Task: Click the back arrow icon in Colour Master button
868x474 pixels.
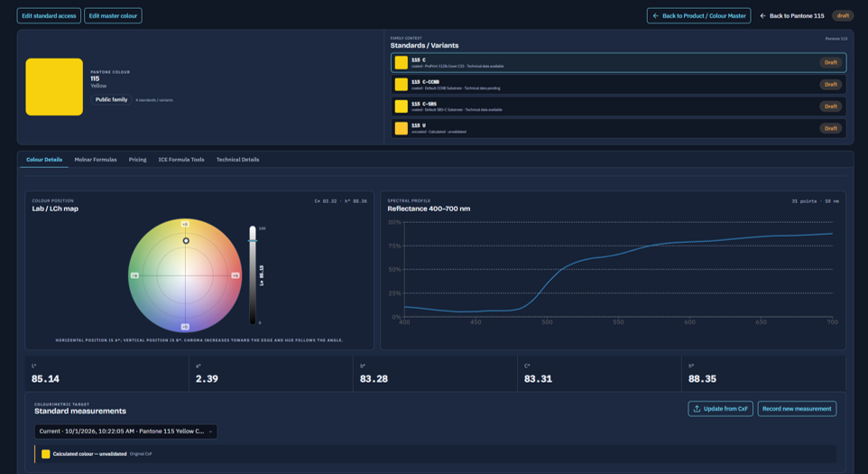Action: click(655, 15)
